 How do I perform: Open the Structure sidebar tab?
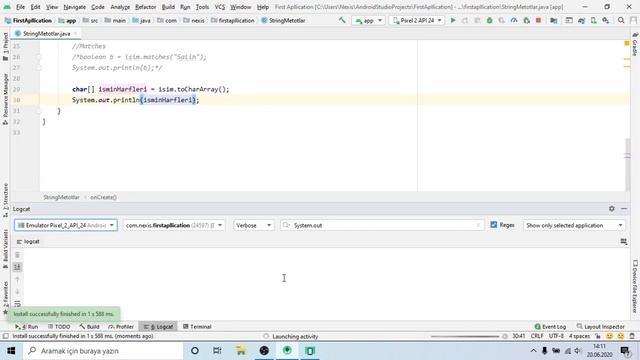[5, 200]
